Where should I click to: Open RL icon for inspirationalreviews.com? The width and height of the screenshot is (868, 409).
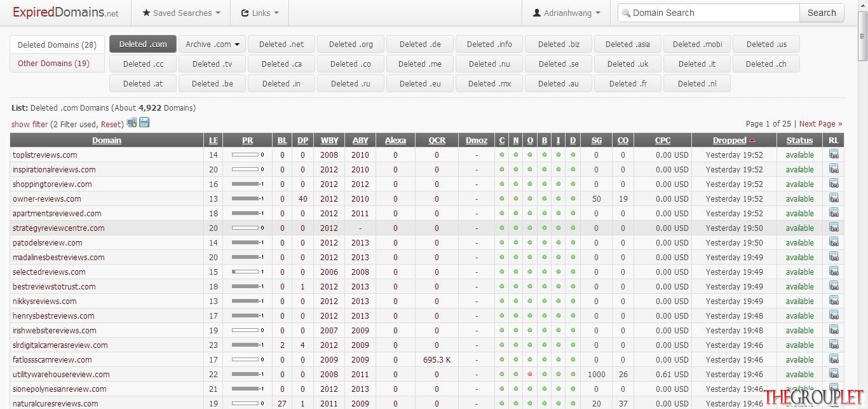click(x=834, y=169)
